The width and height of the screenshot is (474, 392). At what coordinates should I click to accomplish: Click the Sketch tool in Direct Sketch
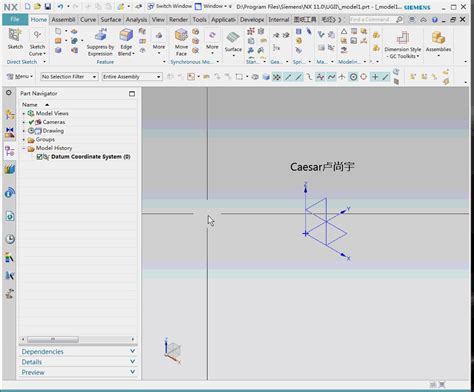(15, 39)
